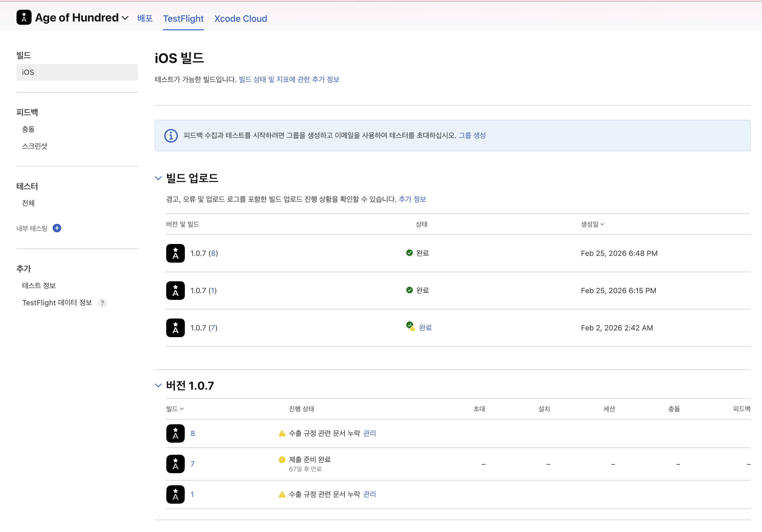Click the app icon for build 1.0.7 (8)
Screen dimensions: 762x532
coord(175,253)
